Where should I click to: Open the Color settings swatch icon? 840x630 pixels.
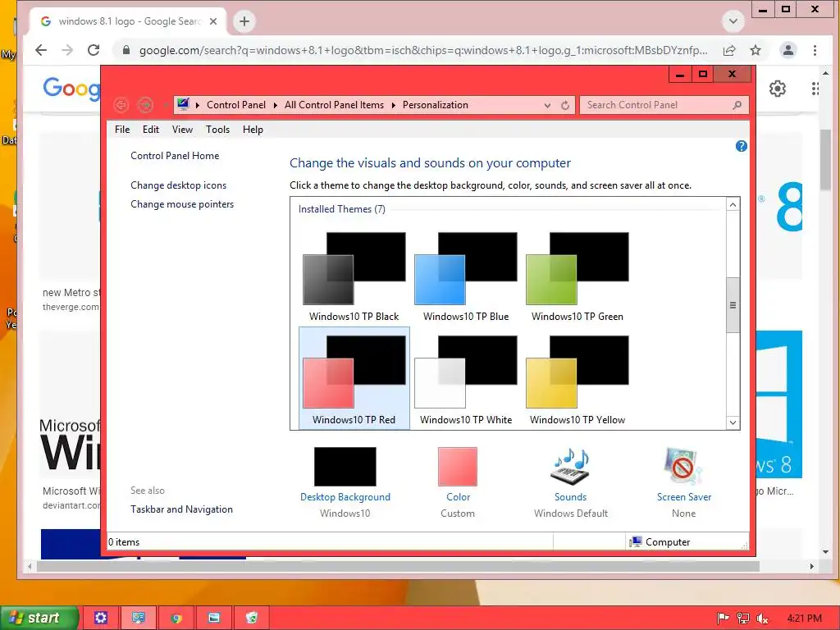(458, 467)
